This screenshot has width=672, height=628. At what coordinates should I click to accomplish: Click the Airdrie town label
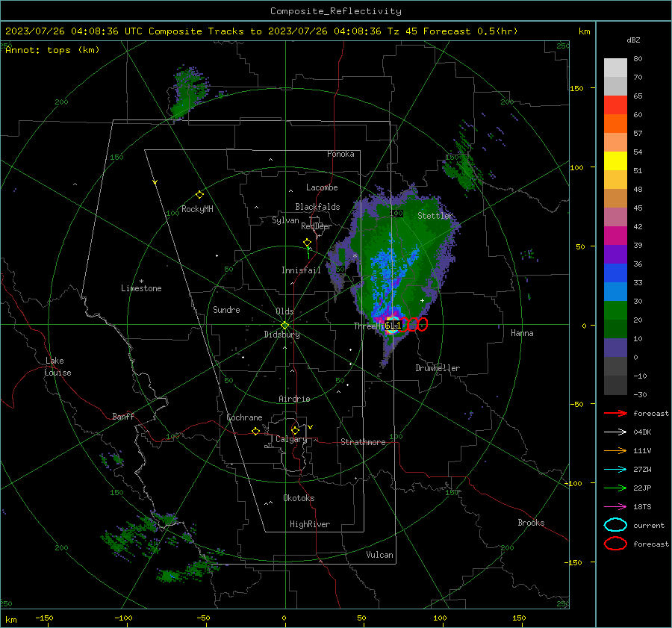click(294, 399)
